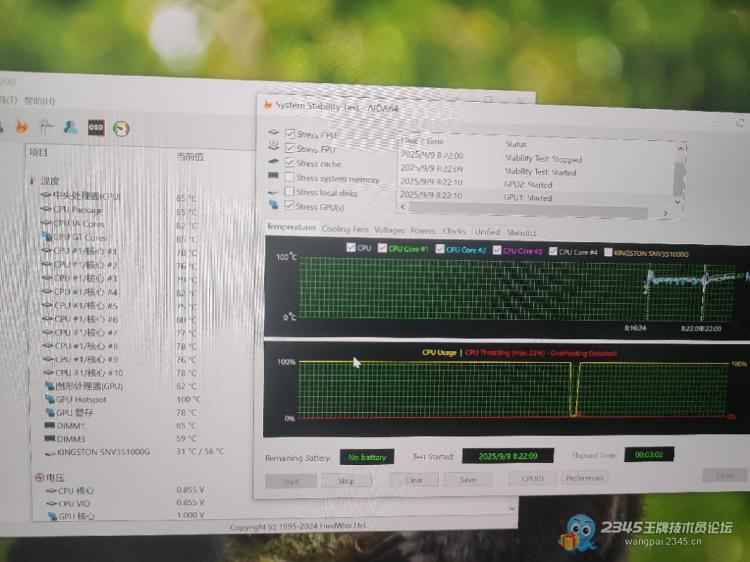Open the stability test flame icon in AIDA64 toolbar
The height and width of the screenshot is (562, 750).
point(22,127)
